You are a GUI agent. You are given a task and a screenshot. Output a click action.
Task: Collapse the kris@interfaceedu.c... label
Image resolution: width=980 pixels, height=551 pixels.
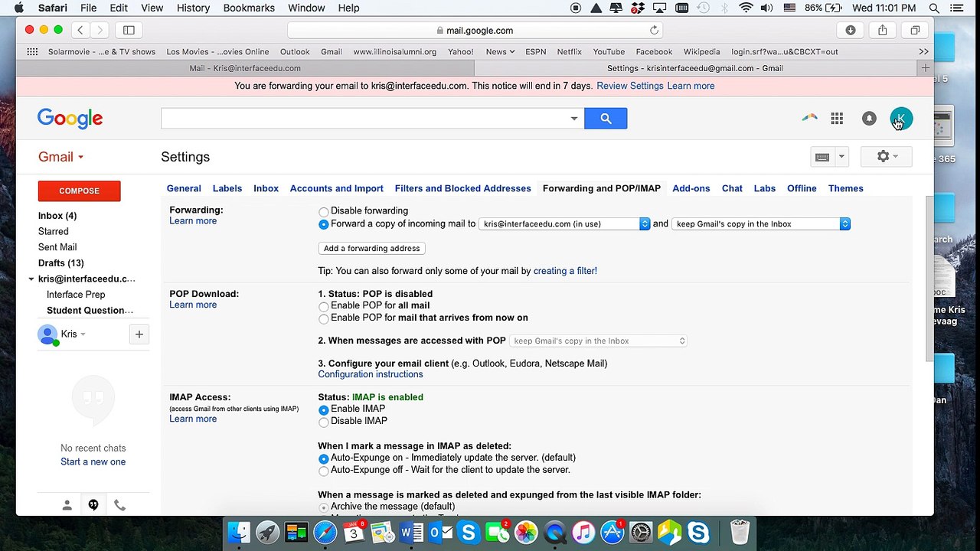click(31, 279)
